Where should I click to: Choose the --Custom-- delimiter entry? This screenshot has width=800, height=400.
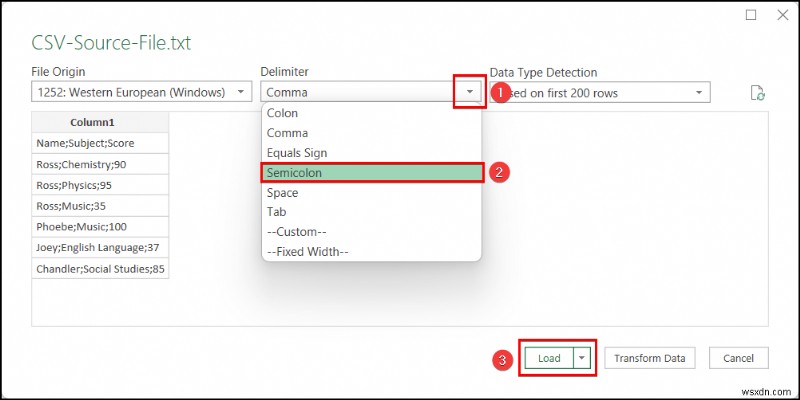point(372,232)
